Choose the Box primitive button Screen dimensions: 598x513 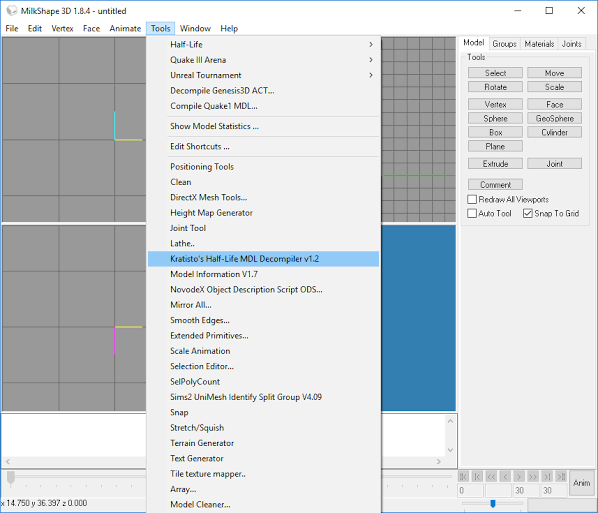coord(495,132)
